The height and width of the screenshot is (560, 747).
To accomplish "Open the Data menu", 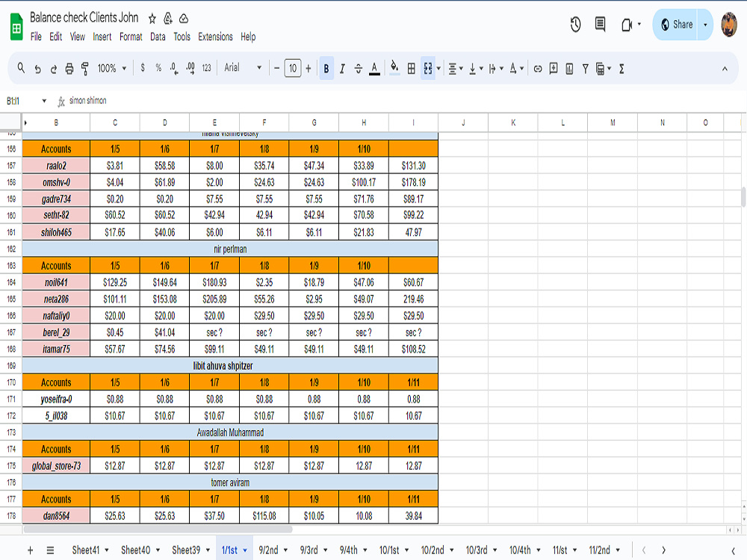I will pyautogui.click(x=158, y=37).
